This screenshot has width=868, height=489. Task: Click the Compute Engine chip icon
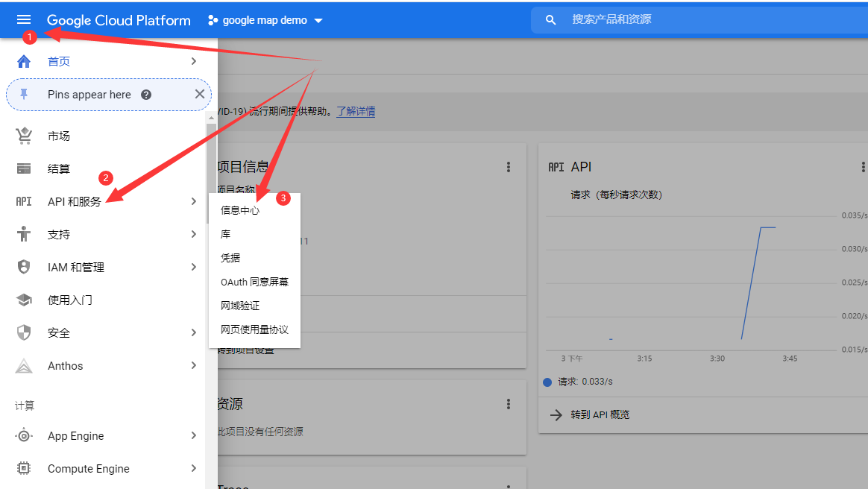tap(24, 468)
